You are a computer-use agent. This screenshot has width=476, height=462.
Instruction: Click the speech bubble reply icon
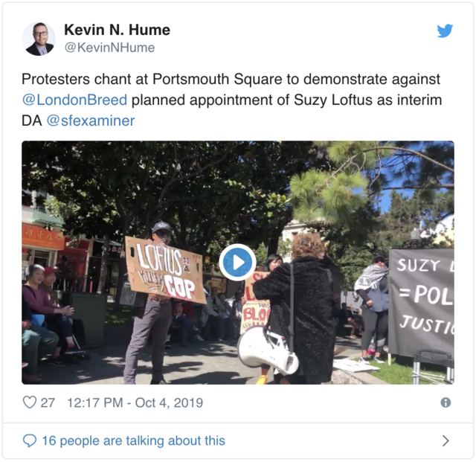(x=30, y=440)
